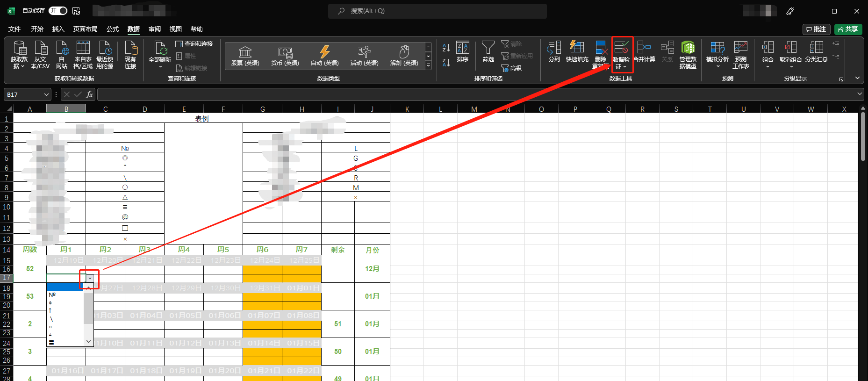This screenshot has width=868, height=381.
Task: Sort ascending A to Z
Action: click(446, 48)
